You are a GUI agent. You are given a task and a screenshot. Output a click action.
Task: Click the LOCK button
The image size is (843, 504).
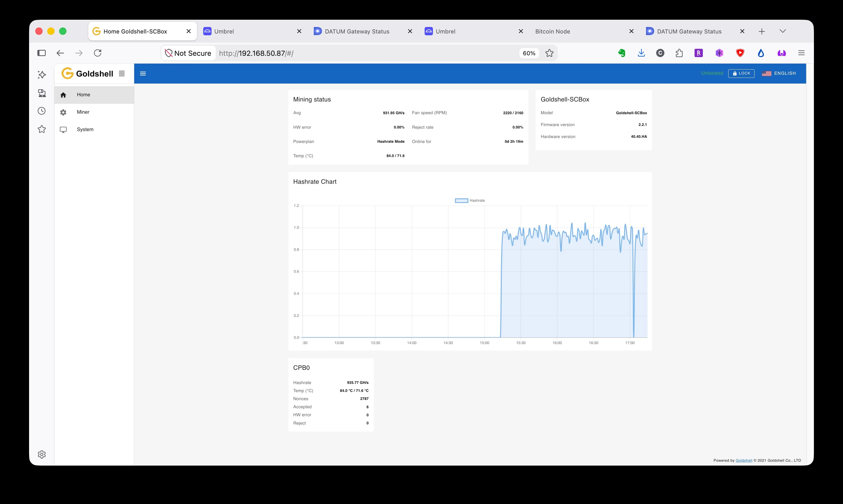[x=741, y=73]
